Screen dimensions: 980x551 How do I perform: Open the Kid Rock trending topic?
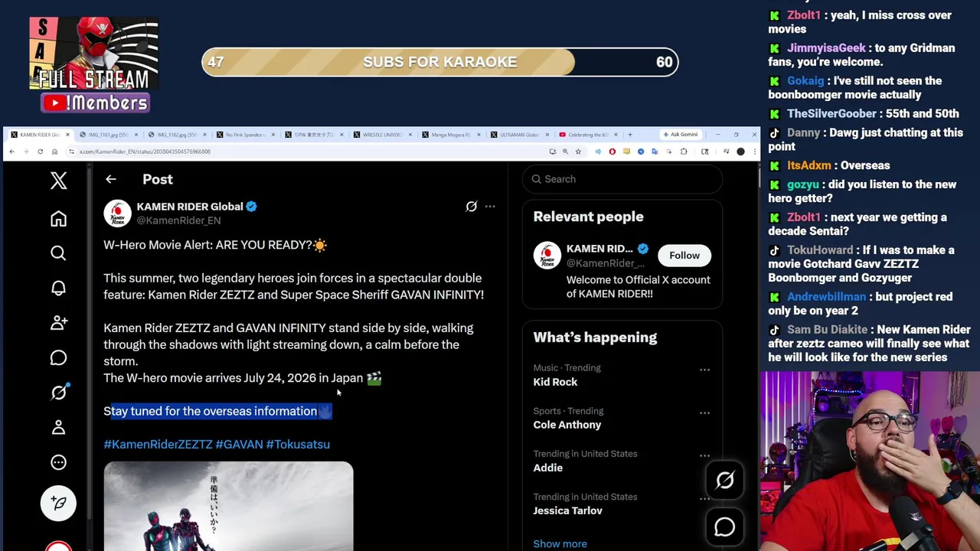click(555, 382)
